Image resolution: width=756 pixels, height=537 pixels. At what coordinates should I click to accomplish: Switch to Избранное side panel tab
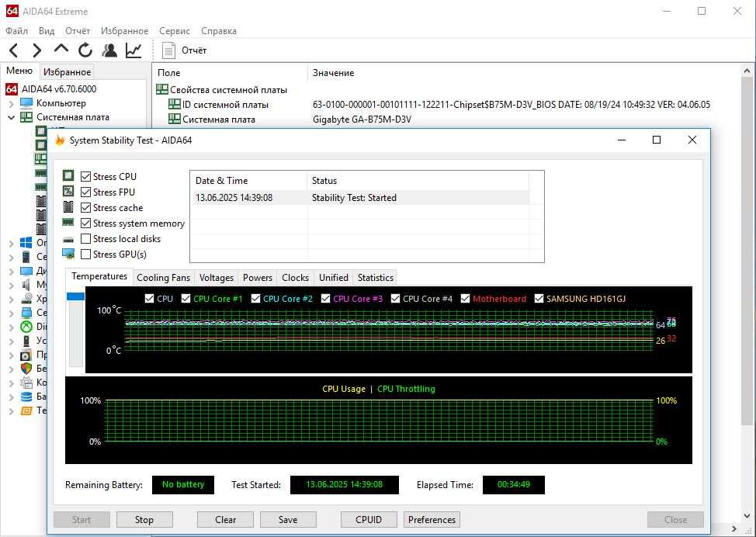[x=67, y=72]
